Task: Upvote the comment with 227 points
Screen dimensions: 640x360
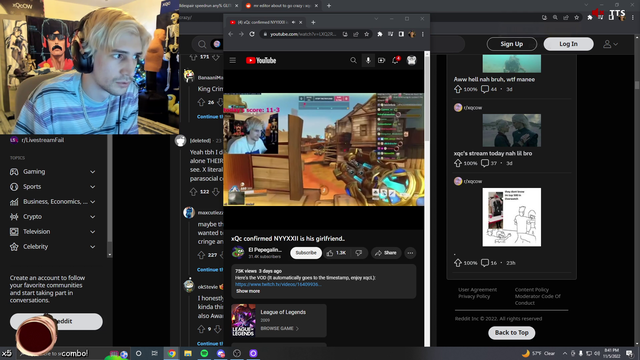Action: (x=201, y=255)
